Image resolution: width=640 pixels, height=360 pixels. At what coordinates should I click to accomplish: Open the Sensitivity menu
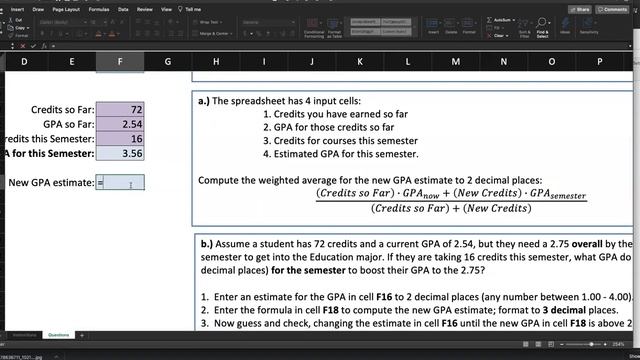[589, 26]
